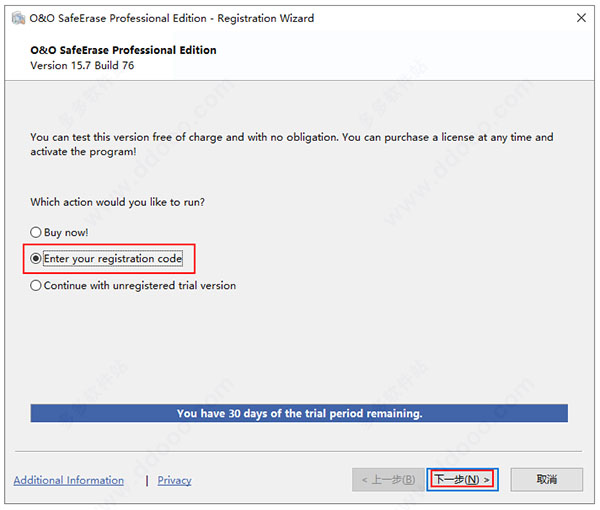
Task: Cancel the wizard with 取消 button
Action: tap(546, 479)
